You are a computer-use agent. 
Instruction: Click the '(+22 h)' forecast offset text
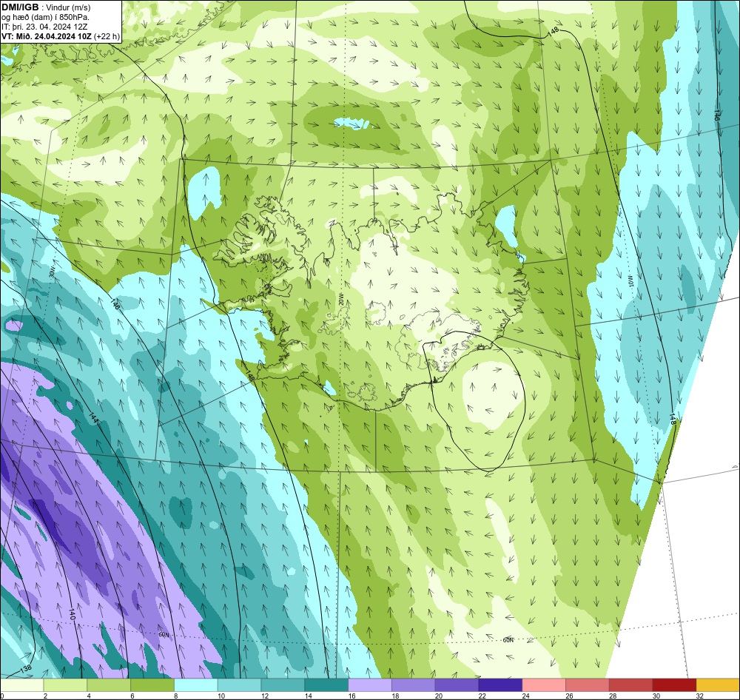point(107,36)
